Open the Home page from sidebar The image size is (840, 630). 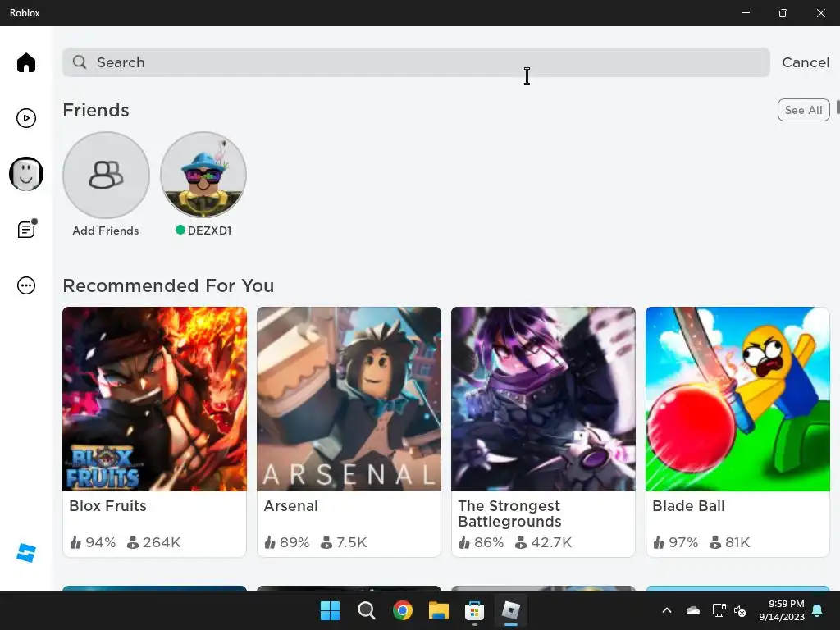(x=25, y=62)
